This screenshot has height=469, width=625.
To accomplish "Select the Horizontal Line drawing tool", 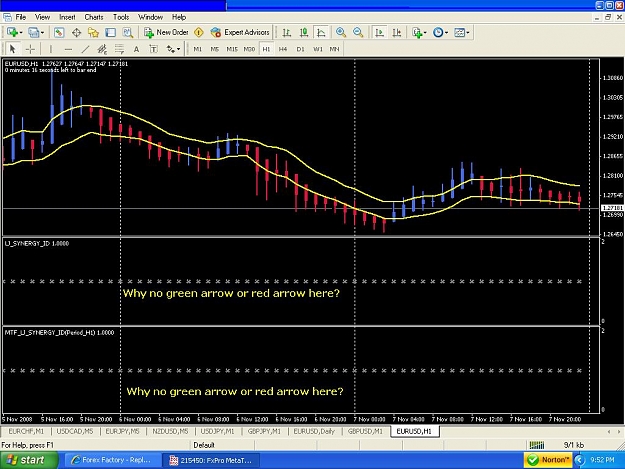I will click(68, 49).
